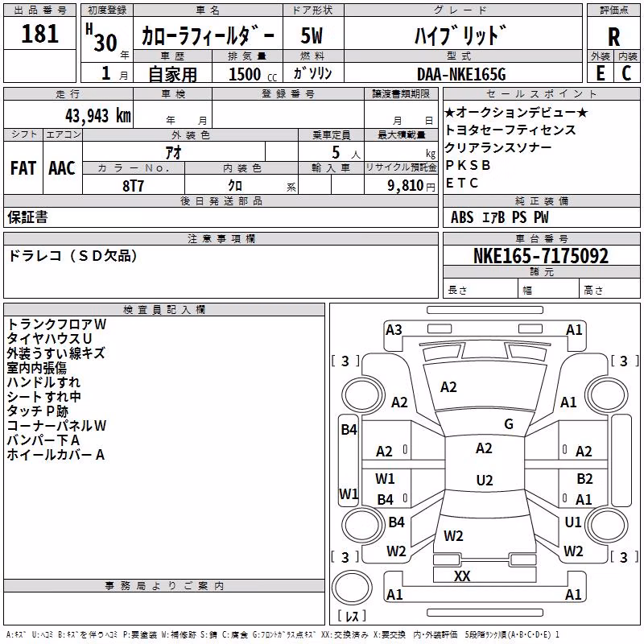The height and width of the screenshot is (644, 644).
Task: Select the XX mark on rear bumper
Action: [x=462, y=576]
